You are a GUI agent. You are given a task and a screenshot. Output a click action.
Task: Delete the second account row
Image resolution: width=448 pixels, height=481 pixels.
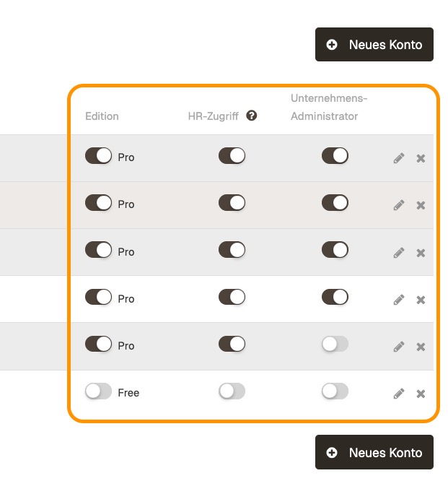421,205
